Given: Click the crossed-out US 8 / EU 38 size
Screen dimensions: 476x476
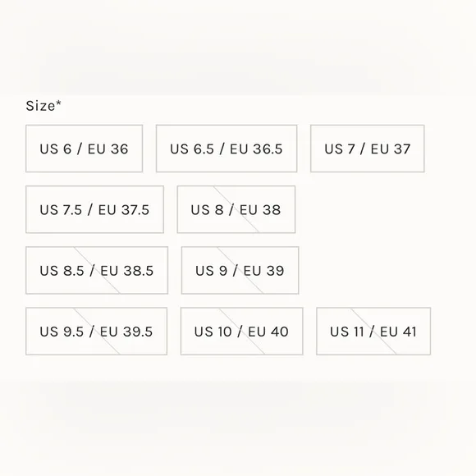Looking at the screenshot, I should (236, 209).
